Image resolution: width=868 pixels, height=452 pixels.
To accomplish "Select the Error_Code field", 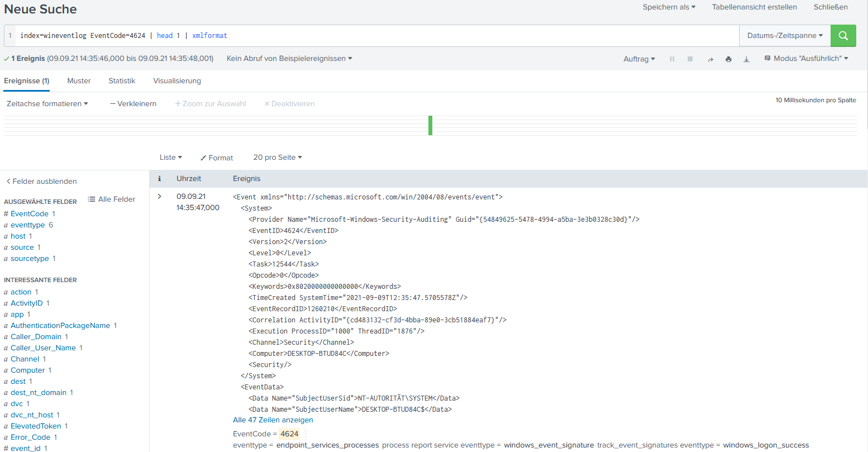I will click(31, 437).
